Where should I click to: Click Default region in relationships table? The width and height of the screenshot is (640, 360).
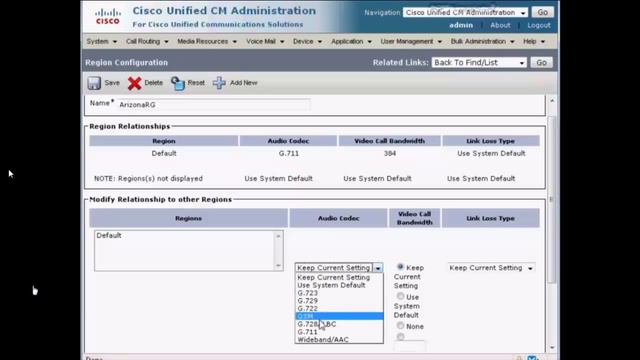[x=164, y=153]
